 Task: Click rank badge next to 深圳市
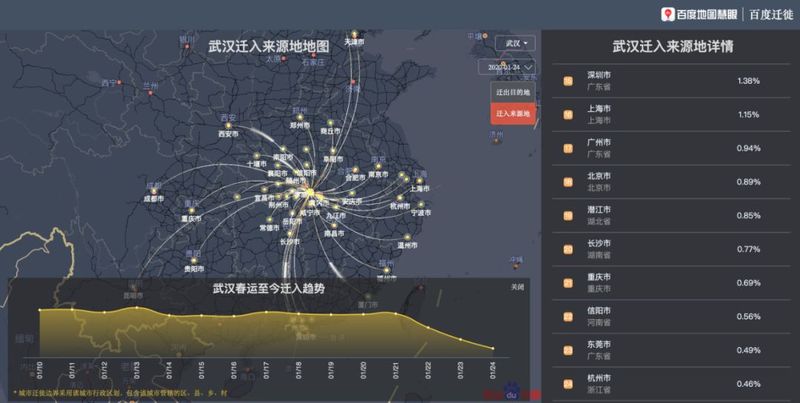[x=568, y=81]
